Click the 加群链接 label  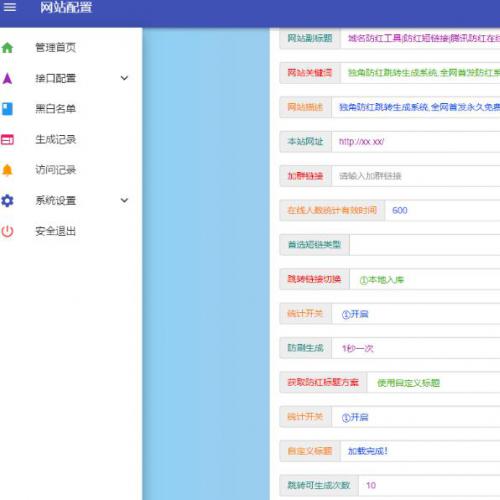(x=305, y=176)
